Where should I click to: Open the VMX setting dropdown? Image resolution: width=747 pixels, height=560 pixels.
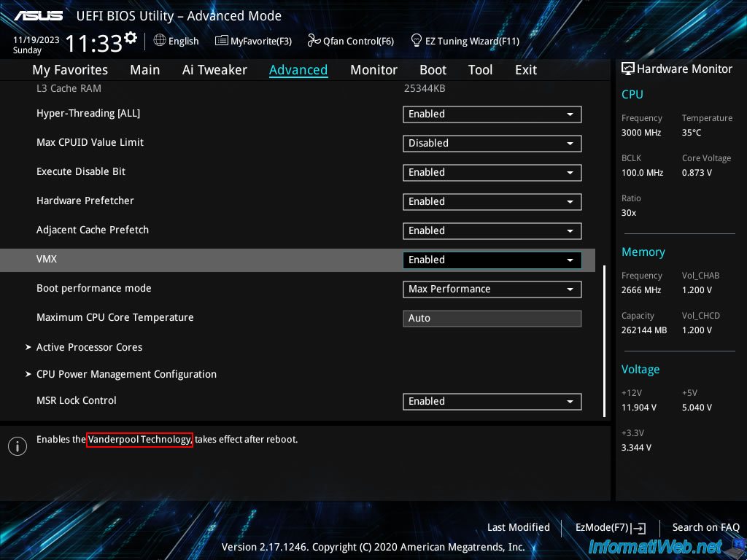[492, 260]
